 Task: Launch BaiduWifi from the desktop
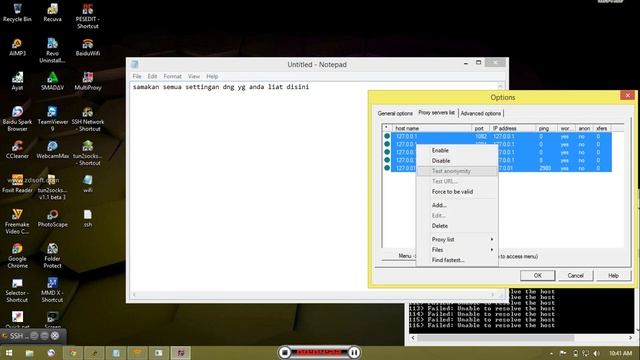coord(87,47)
